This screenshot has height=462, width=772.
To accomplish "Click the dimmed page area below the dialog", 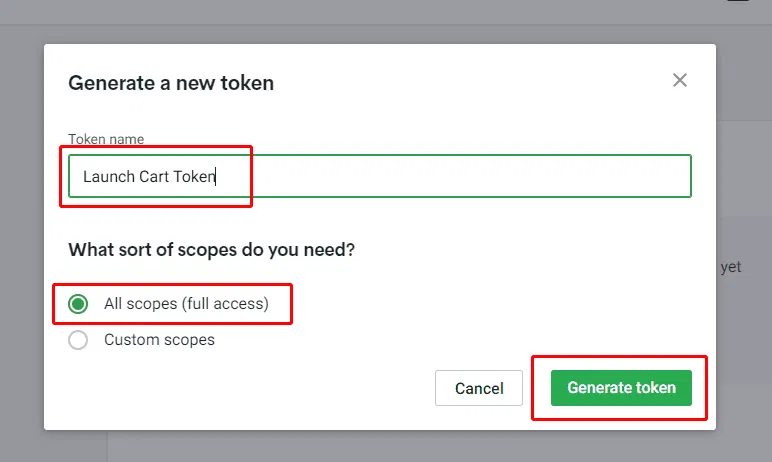I will point(400,447).
